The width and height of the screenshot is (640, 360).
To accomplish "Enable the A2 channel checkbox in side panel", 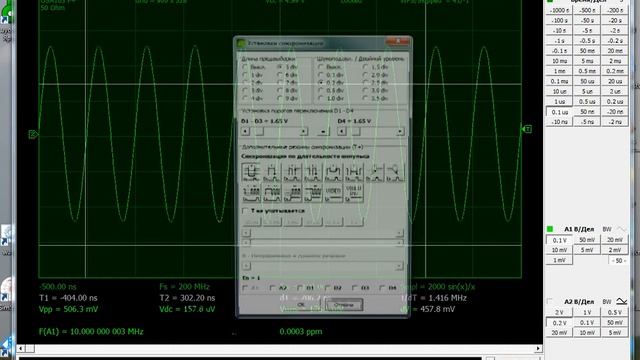I will pos(549,301).
